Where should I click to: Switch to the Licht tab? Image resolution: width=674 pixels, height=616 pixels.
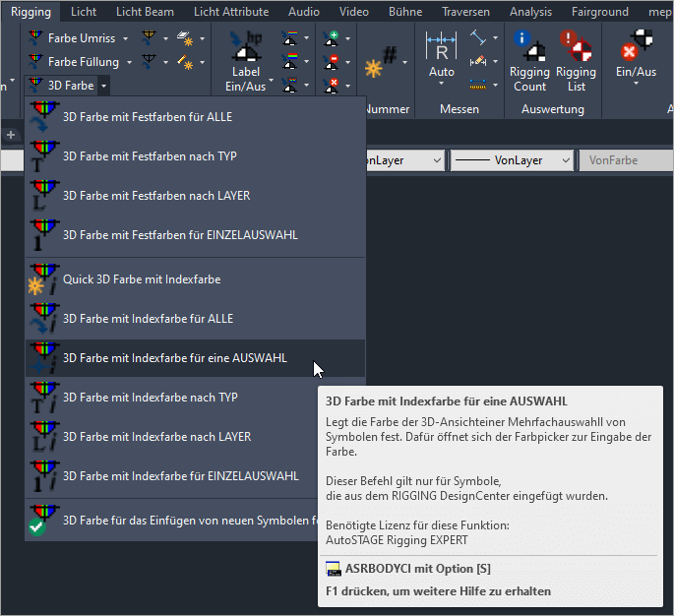click(x=84, y=12)
